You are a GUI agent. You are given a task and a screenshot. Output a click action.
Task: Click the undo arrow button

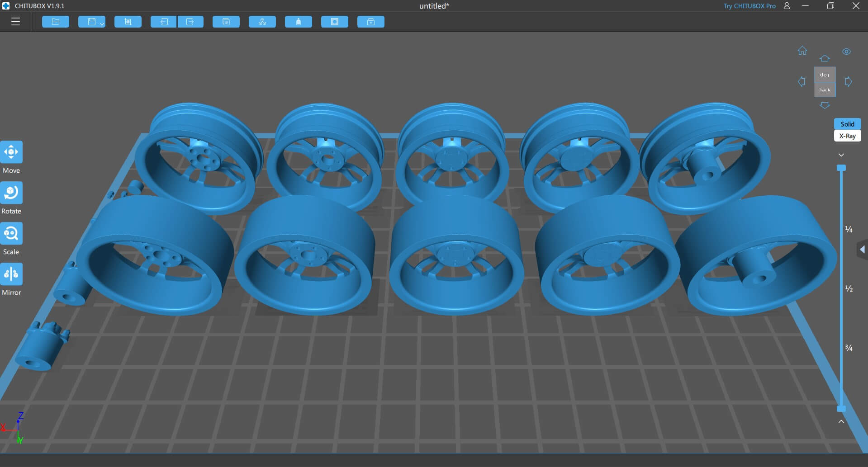coord(163,22)
